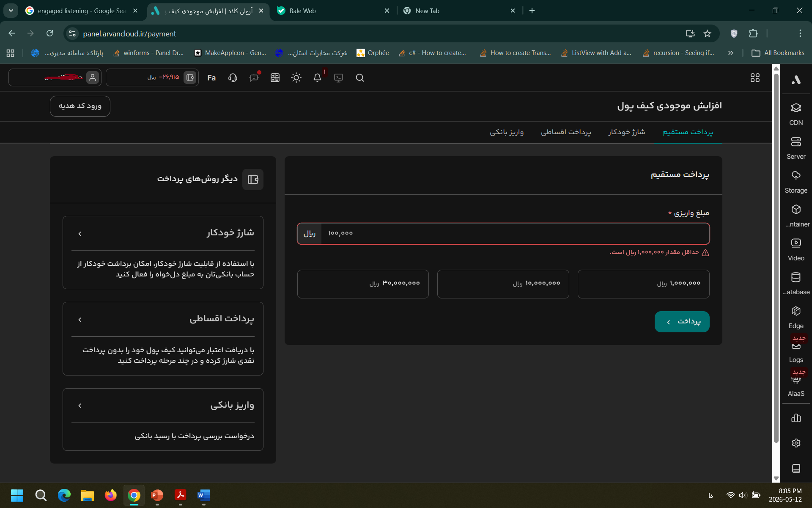Open volume control in system tray

(x=743, y=495)
